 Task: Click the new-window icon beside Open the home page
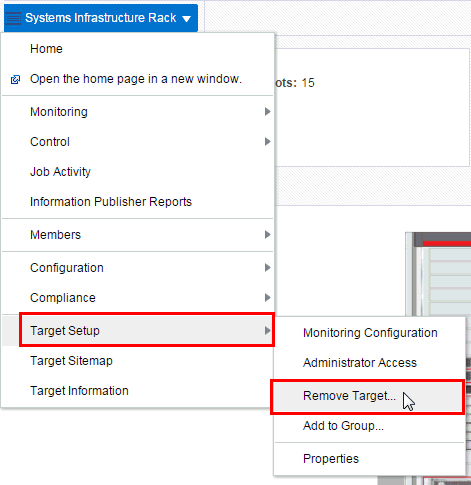coord(15,80)
